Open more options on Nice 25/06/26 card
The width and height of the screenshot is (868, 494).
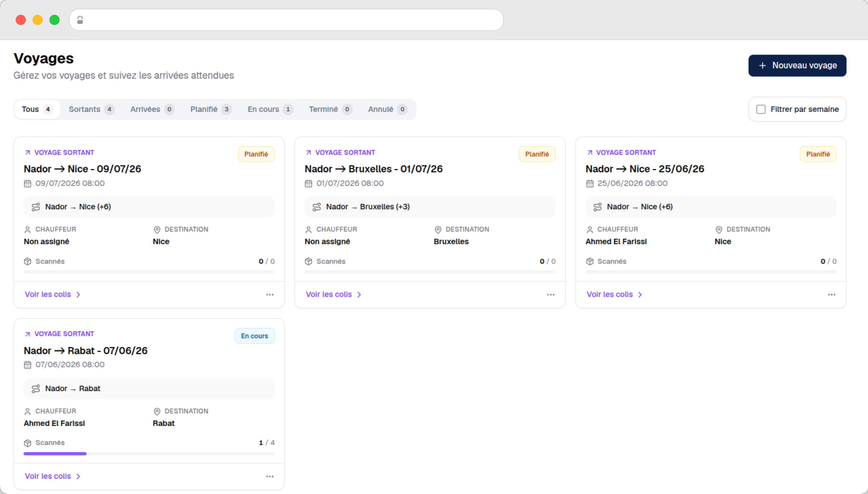click(x=832, y=294)
